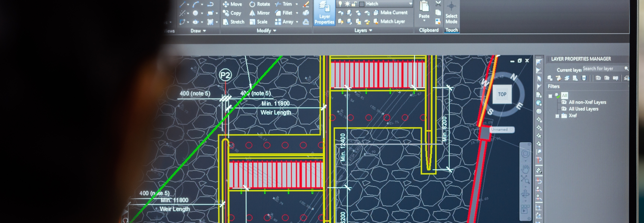Choose the Arc drawing tool
The height and width of the screenshot is (223, 644).
pyautogui.click(x=196, y=4)
